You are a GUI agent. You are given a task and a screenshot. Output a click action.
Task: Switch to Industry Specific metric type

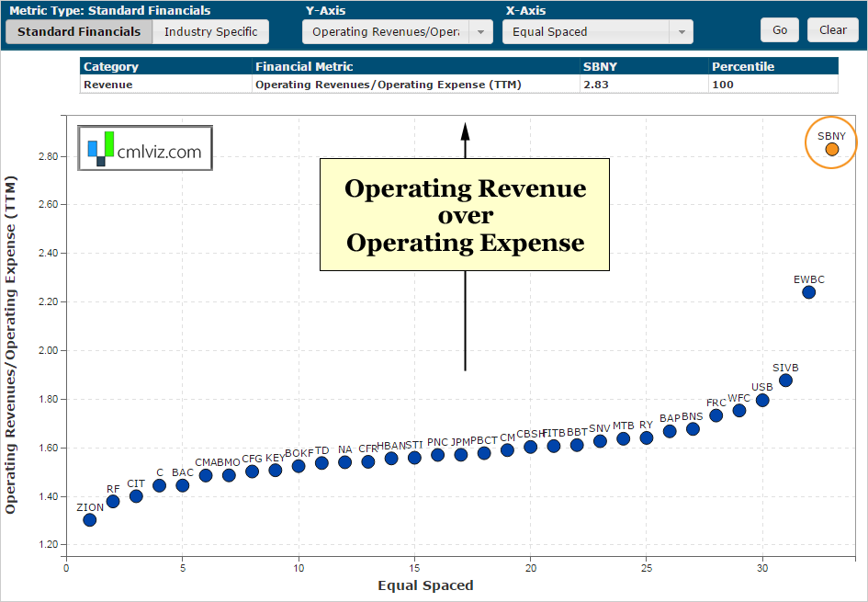pos(211,31)
